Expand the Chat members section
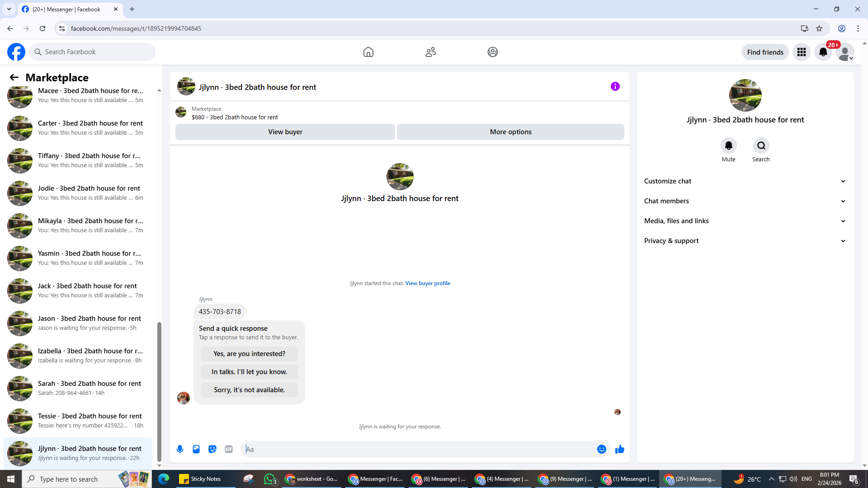 [745, 201]
